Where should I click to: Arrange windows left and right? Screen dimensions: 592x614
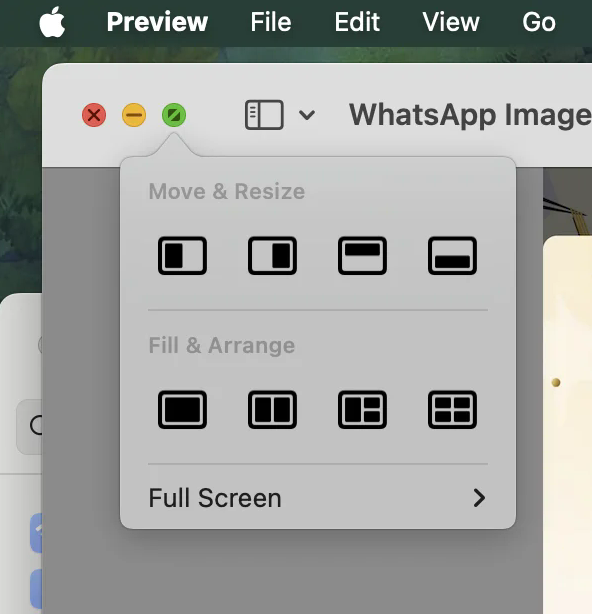pyautogui.click(x=272, y=410)
